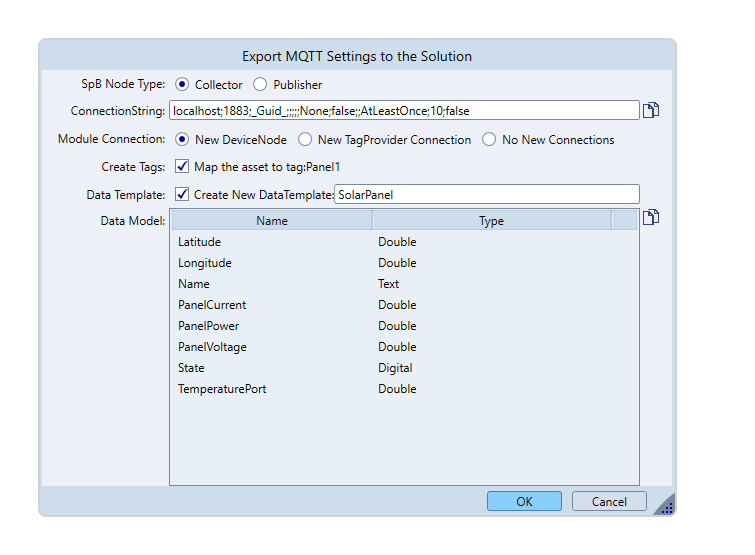Click the Double type cell for PanelPower
Image resolution: width=755 pixels, height=555 pixels.
(x=397, y=326)
